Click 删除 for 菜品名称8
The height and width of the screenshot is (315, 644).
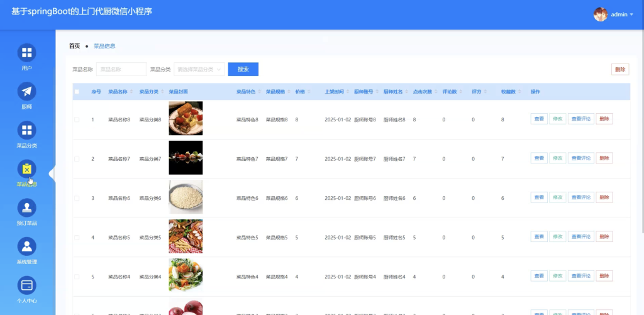pos(604,119)
